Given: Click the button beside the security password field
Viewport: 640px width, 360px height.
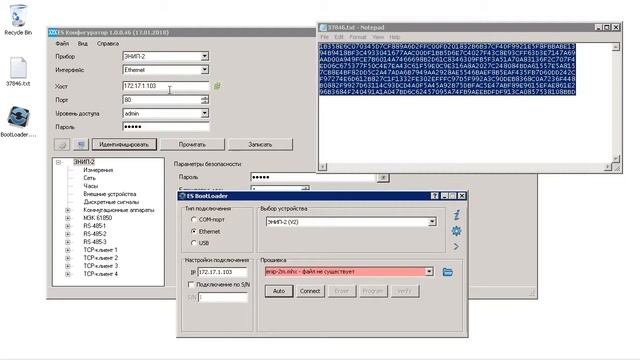Looking at the screenshot, I should 383,178.
